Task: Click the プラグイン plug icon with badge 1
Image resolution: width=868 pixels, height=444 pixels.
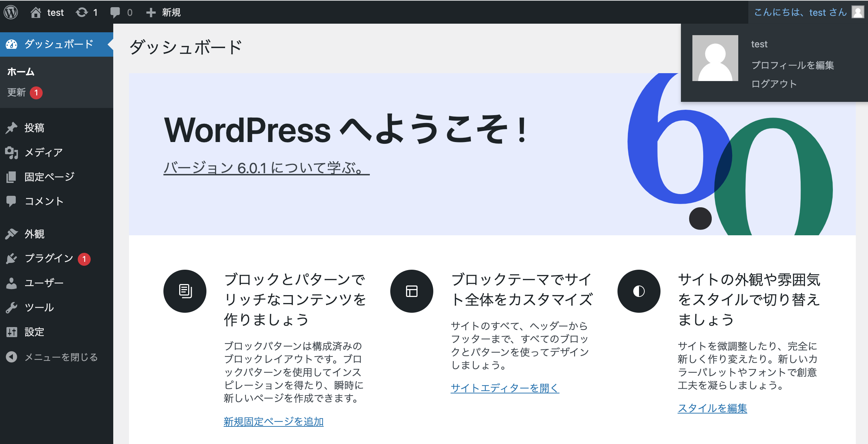Action: [x=12, y=258]
